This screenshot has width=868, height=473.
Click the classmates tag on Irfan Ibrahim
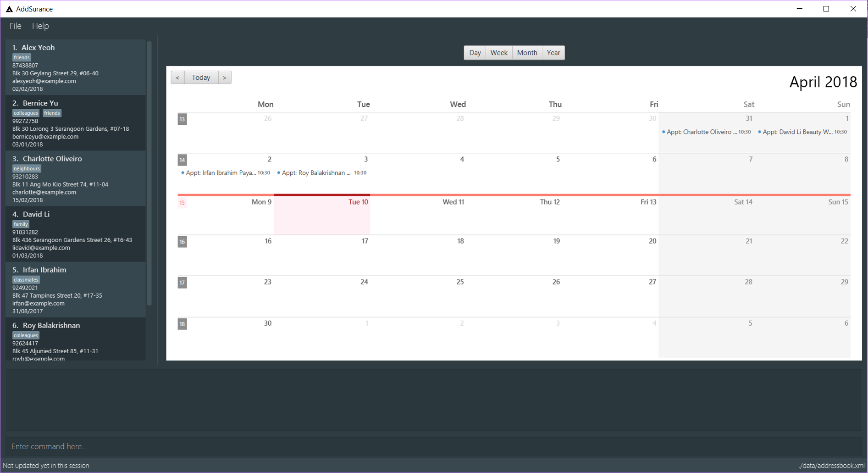coord(26,280)
